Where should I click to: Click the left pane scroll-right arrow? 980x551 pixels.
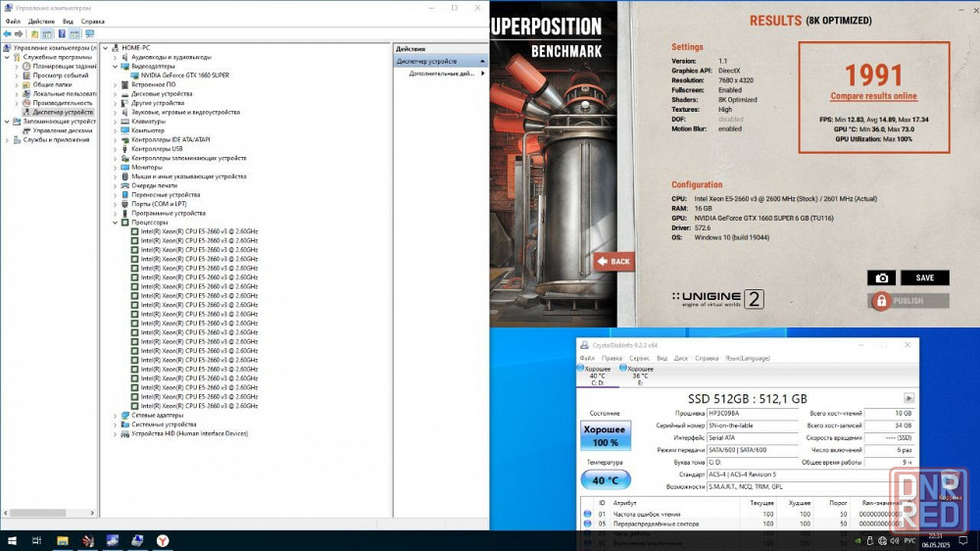coord(92,513)
